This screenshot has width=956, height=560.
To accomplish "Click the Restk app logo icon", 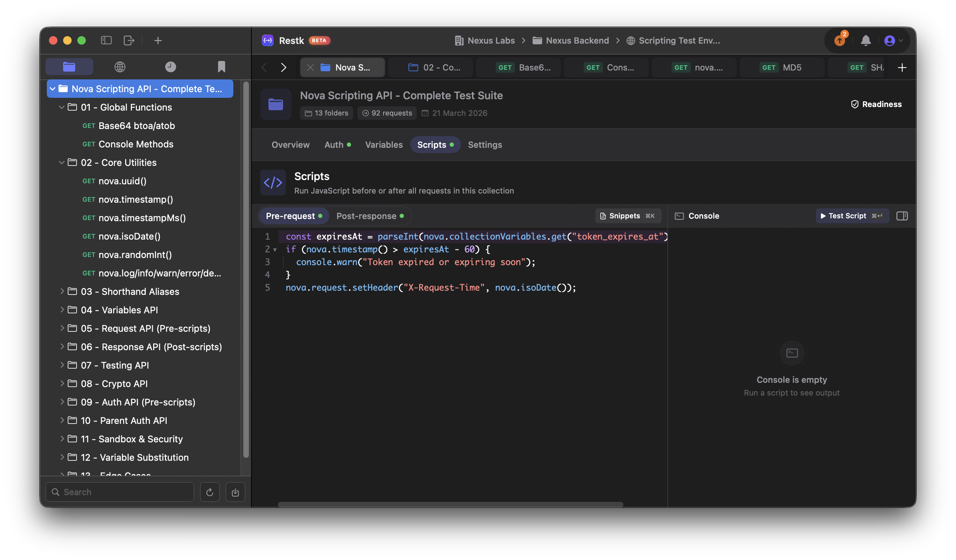I will click(x=268, y=40).
